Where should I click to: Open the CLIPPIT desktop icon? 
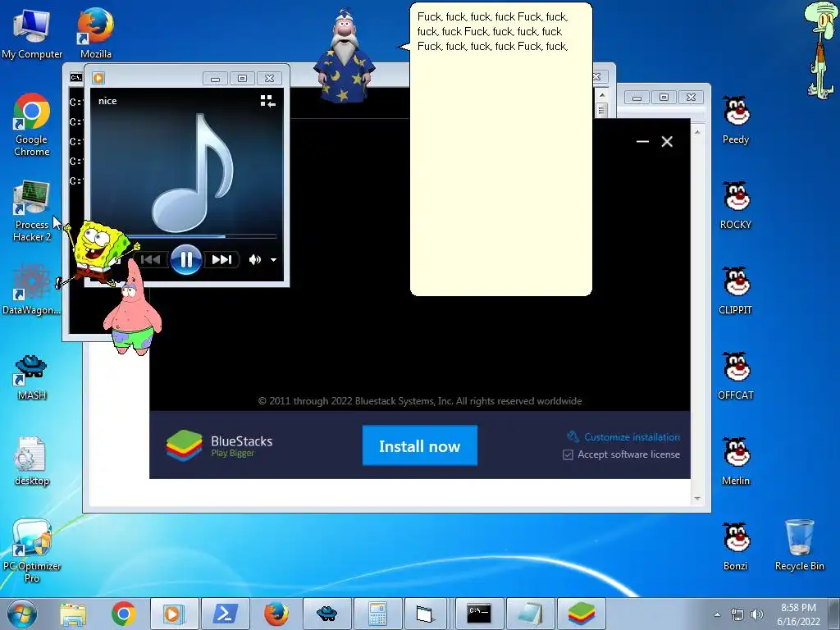click(x=736, y=290)
